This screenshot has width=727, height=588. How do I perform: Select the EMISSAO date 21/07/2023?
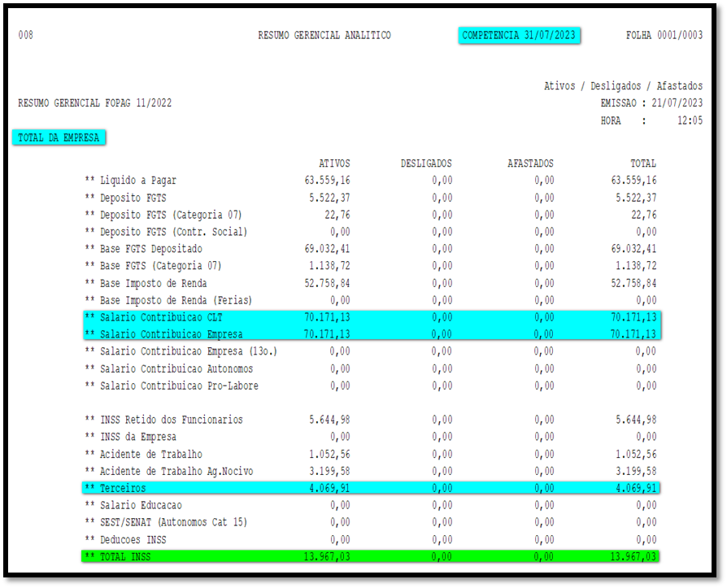tap(677, 103)
